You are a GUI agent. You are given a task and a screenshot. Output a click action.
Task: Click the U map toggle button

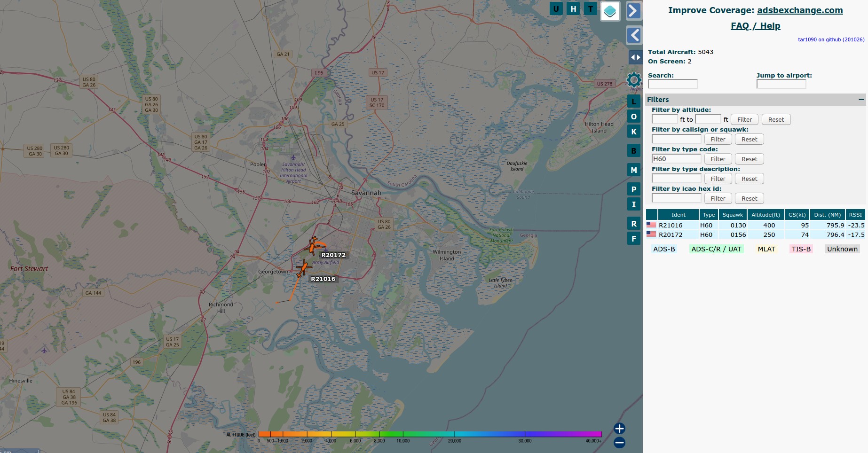click(x=556, y=9)
